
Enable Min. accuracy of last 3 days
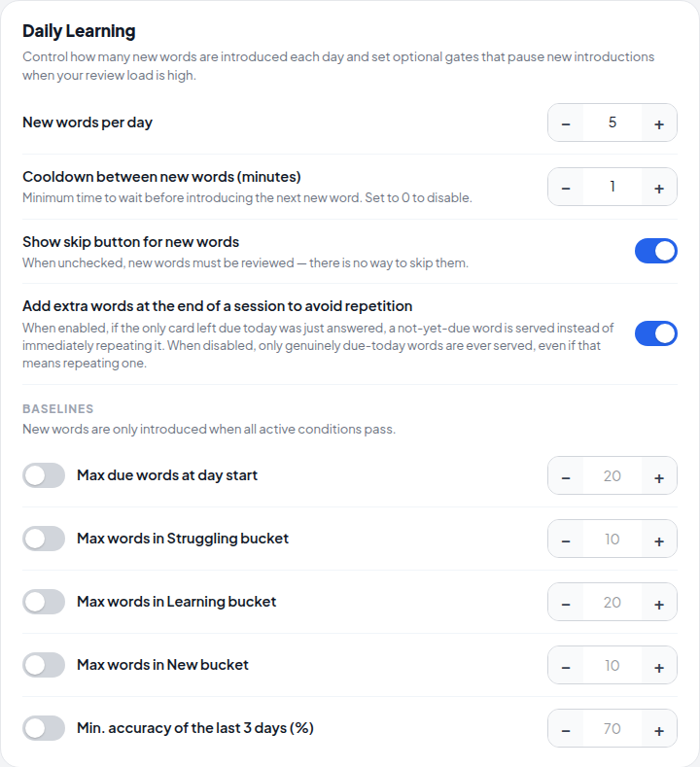tap(44, 728)
